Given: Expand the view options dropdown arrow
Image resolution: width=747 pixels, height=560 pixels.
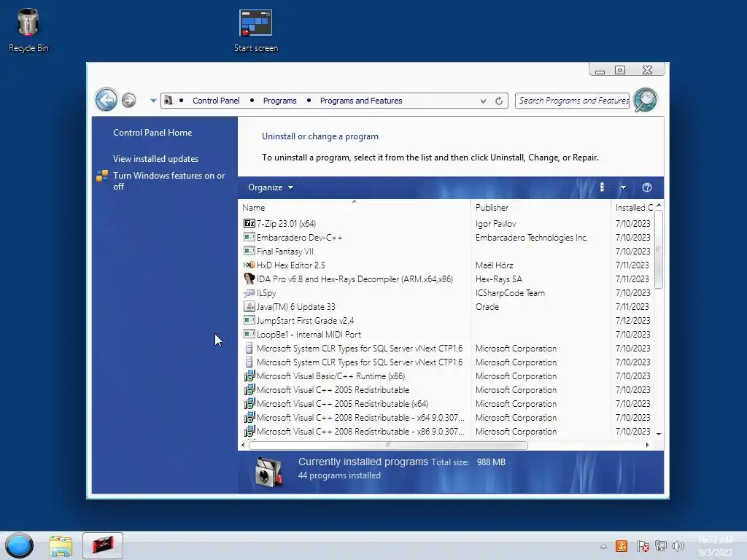Looking at the screenshot, I should [623, 187].
